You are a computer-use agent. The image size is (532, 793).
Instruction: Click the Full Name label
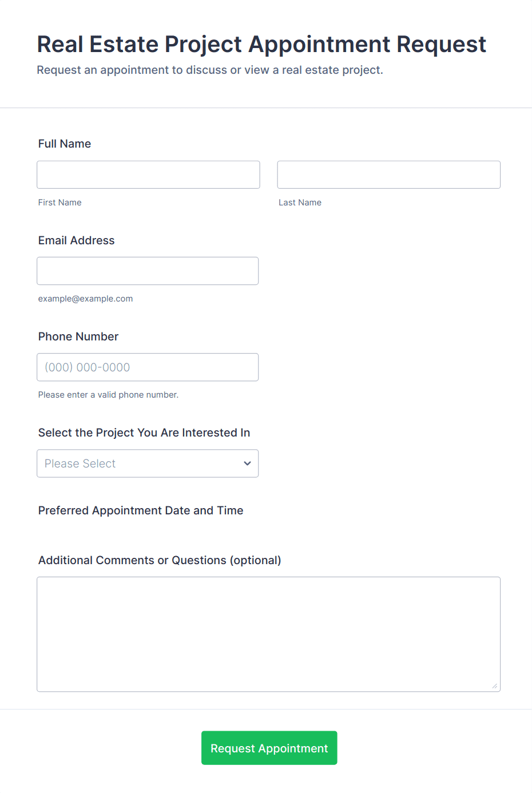(x=65, y=144)
